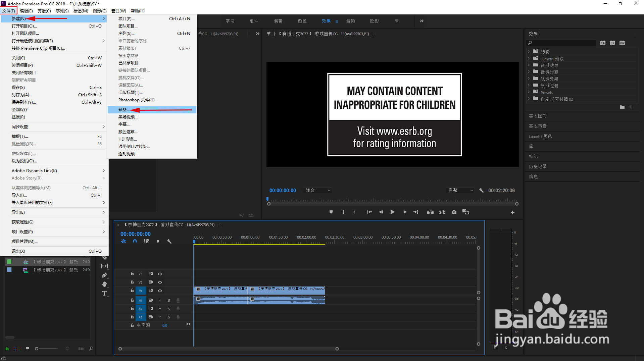Select the Pen tool in the toolbox
This screenshot has height=361, width=644.
(104, 275)
